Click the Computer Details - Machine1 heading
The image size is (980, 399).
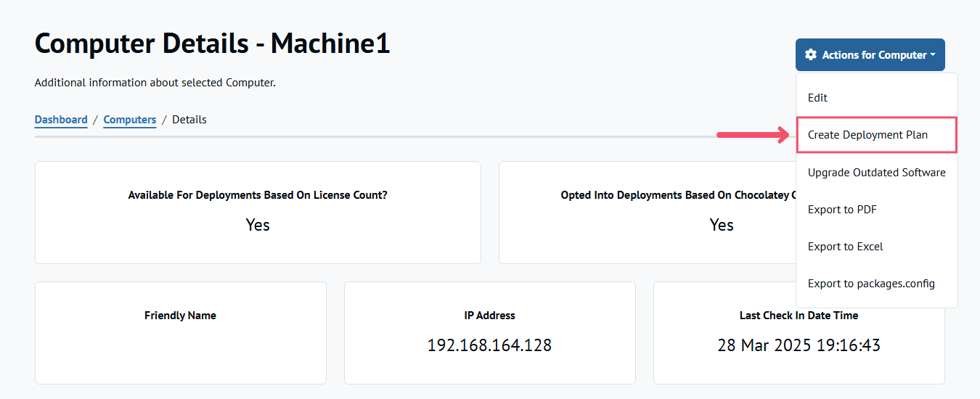(212, 44)
